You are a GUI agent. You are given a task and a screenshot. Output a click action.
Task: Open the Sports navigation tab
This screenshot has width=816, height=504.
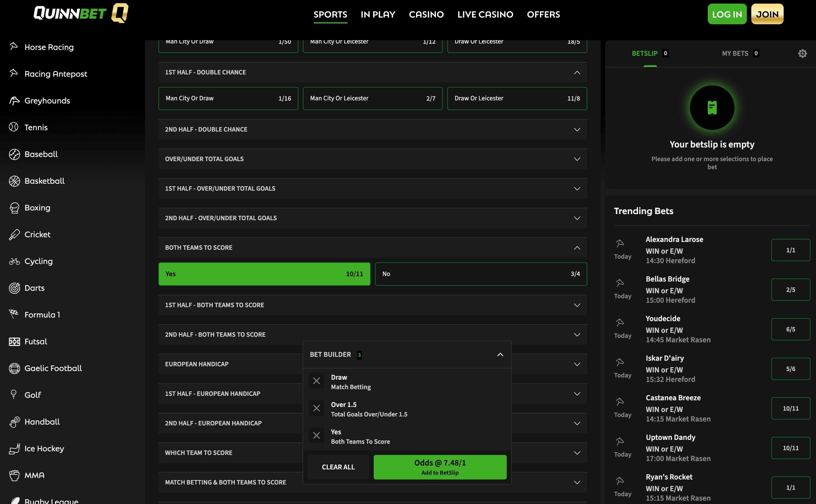click(x=330, y=14)
